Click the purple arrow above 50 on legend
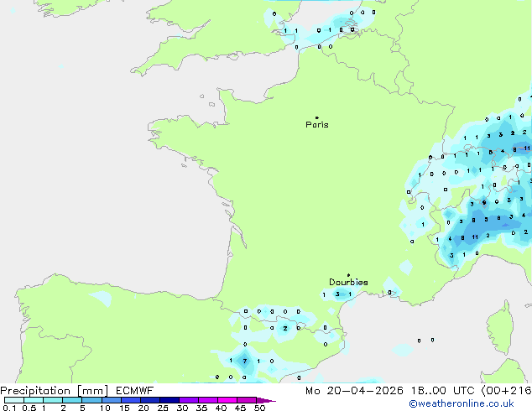This screenshot has height=411, width=532. [x=266, y=400]
